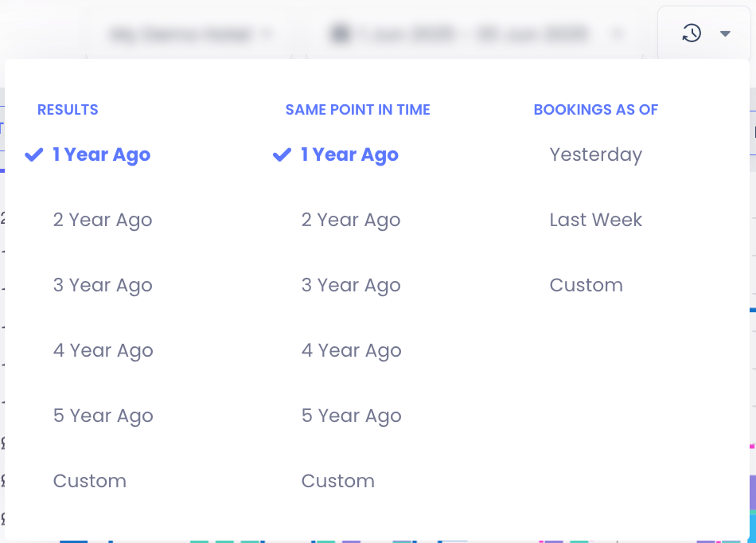
Task: Choose 4 Year Ago under Same Point in Time
Action: 350,351
